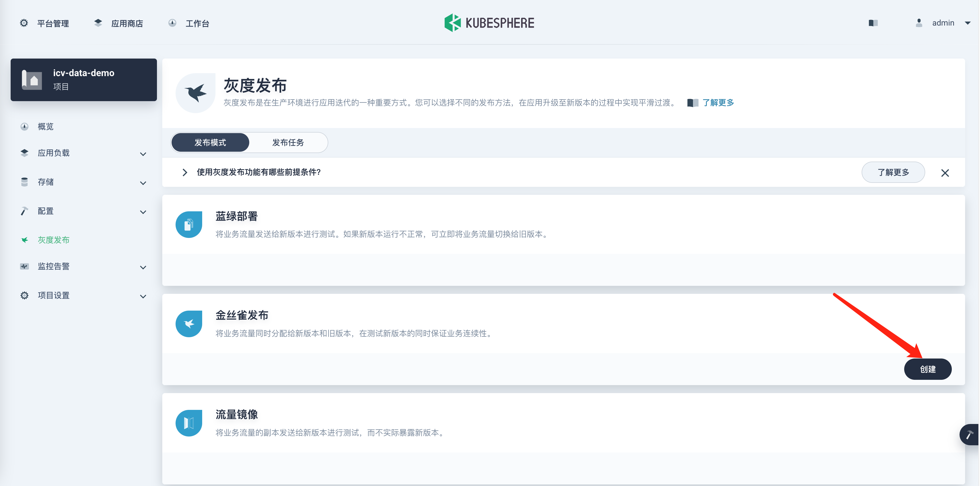Screen dimensions: 980x486
Task: Expand the 项目设置 menu chevron
Action: (143, 296)
